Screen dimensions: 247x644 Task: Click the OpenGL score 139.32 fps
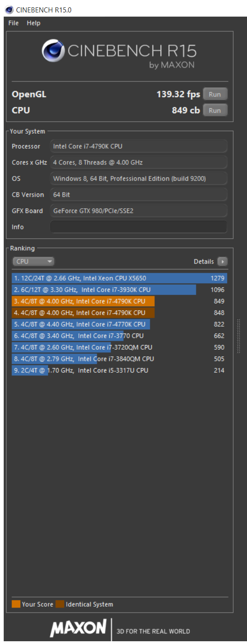pos(178,94)
